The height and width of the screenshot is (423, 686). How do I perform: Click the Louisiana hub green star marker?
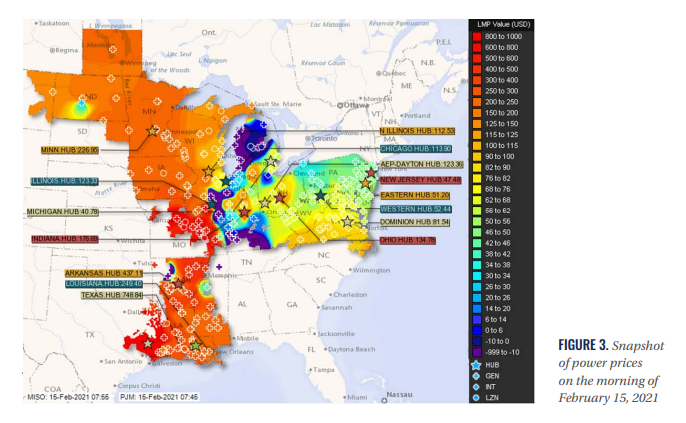[x=196, y=346]
